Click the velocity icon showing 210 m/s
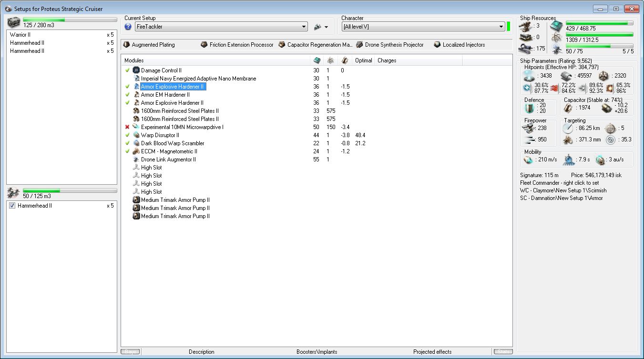This screenshot has height=359, width=644. click(x=529, y=160)
